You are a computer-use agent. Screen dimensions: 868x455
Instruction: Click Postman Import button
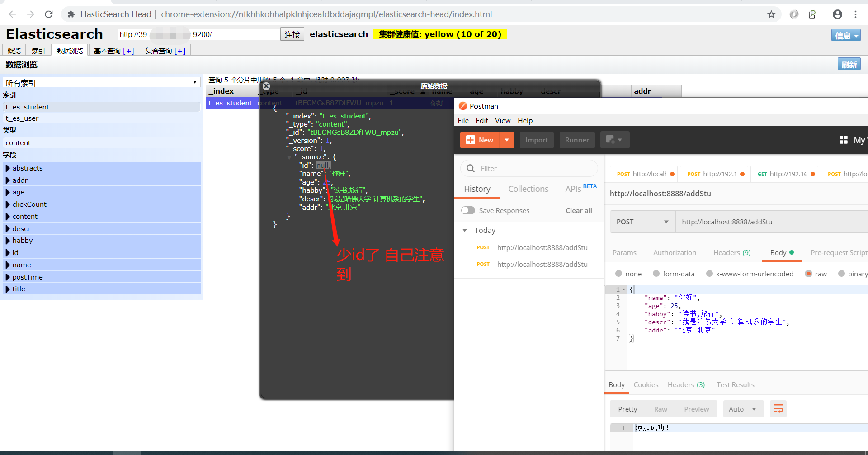(x=537, y=140)
